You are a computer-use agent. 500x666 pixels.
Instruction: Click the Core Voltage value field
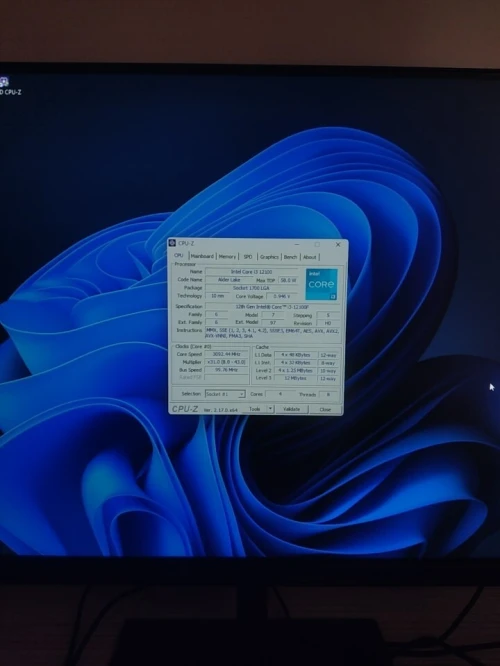pos(282,296)
